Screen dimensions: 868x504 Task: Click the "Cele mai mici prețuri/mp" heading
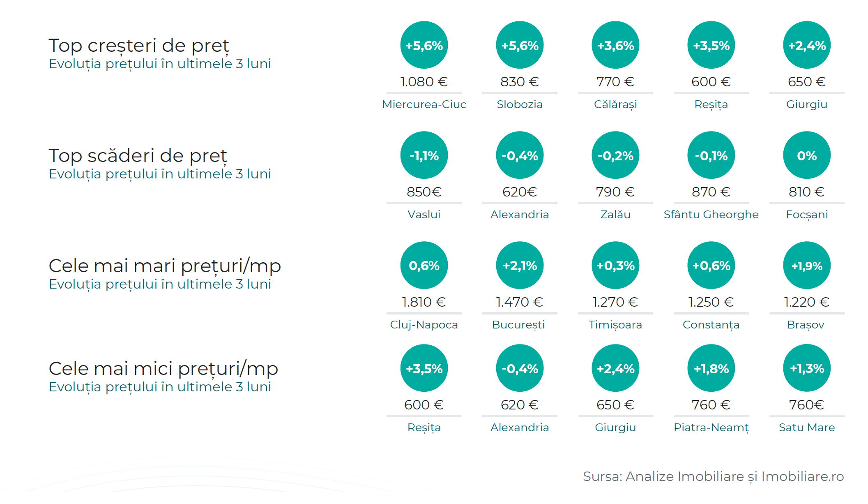pyautogui.click(x=163, y=369)
